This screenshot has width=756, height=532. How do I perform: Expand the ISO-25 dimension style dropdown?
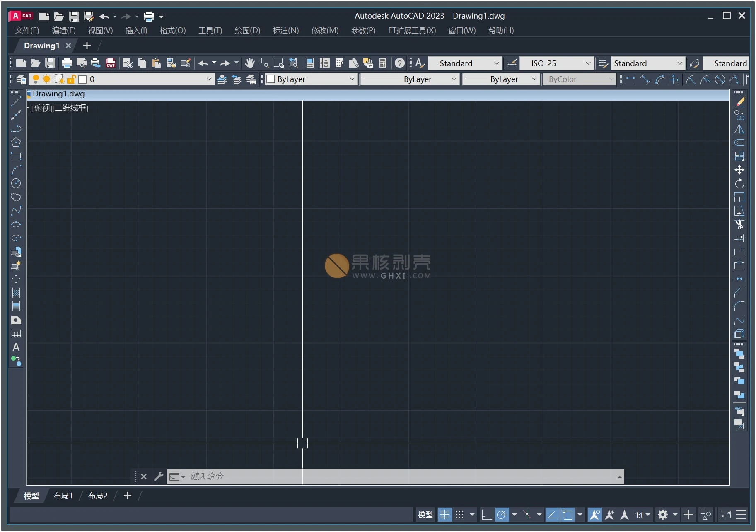click(588, 63)
